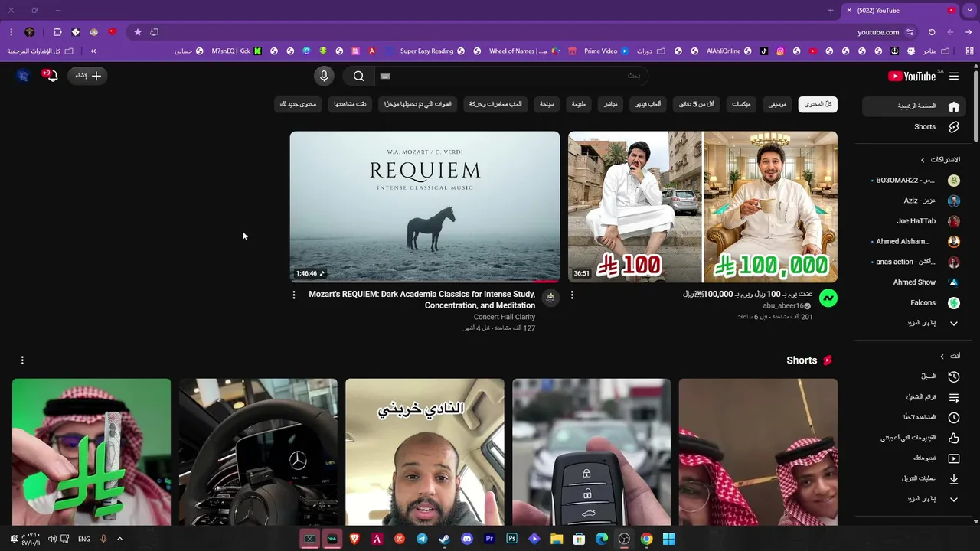Open Falcons channel in subscriptions
The image size is (980, 551).
point(913,303)
